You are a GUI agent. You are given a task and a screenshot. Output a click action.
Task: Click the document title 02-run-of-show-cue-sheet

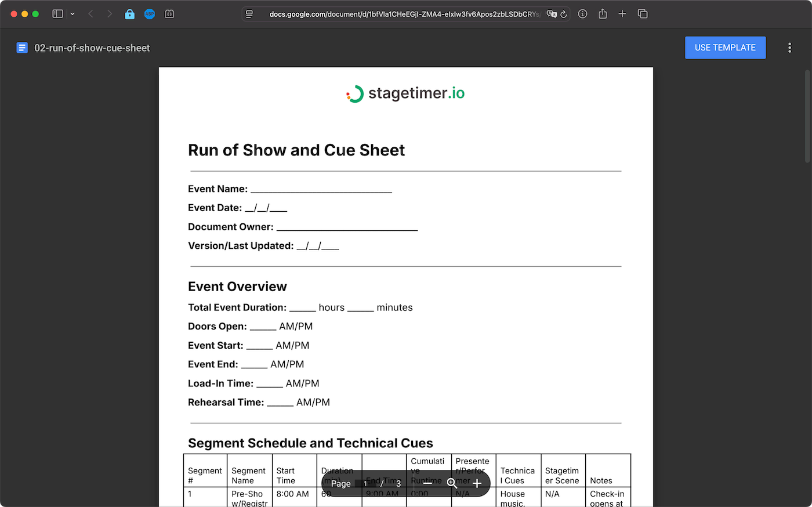92,48
